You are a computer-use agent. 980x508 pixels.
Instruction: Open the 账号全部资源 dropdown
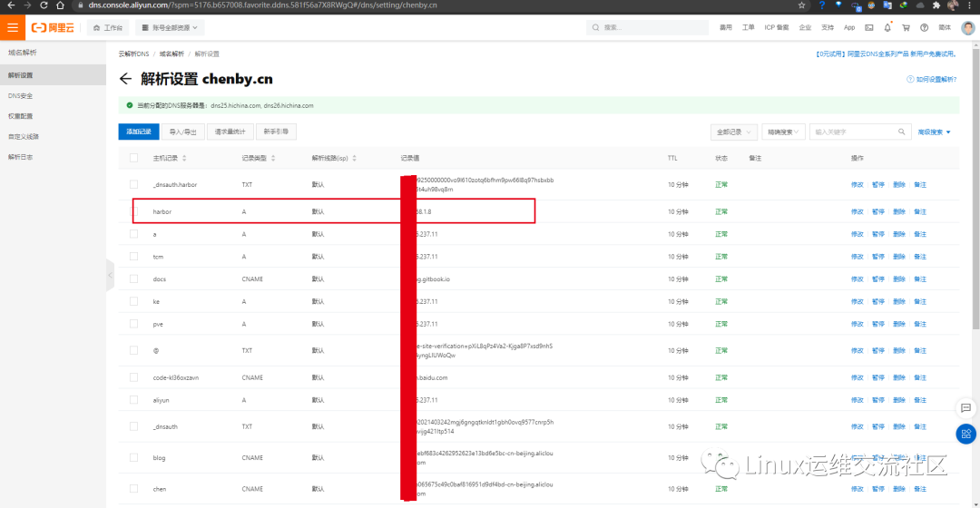click(170, 27)
